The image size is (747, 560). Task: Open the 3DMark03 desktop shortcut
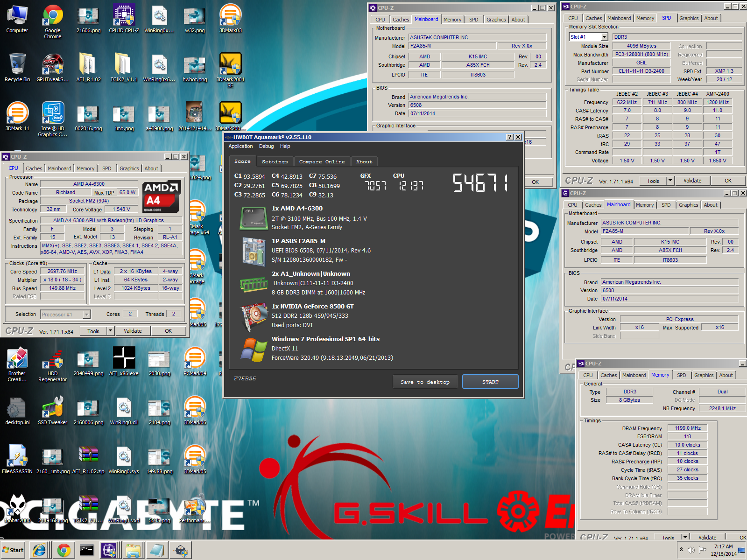point(230,20)
